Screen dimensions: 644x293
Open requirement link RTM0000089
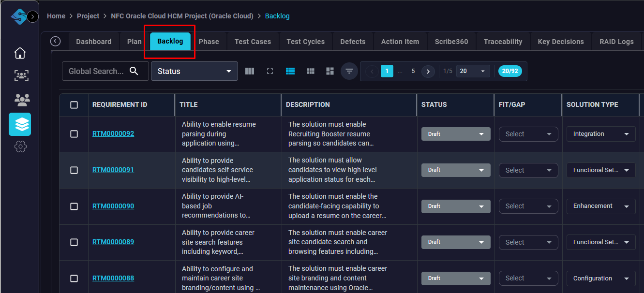click(113, 242)
